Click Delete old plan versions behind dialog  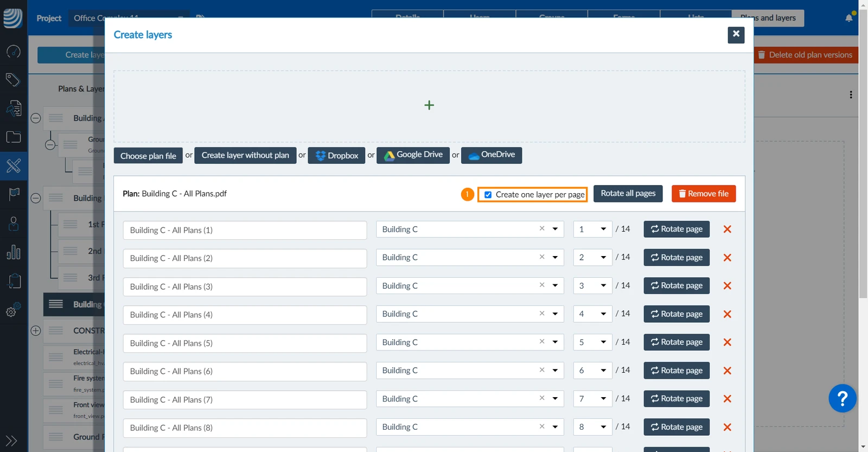pos(806,55)
